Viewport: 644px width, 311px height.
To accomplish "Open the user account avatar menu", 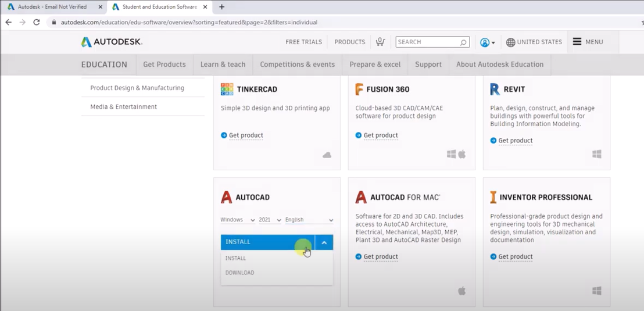I will pos(488,42).
